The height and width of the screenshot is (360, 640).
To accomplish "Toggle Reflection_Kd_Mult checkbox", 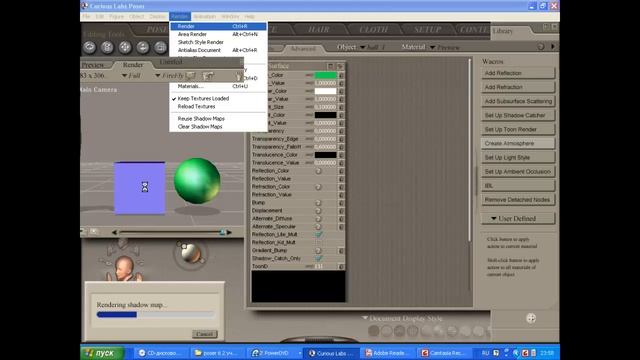I will [x=319, y=242].
